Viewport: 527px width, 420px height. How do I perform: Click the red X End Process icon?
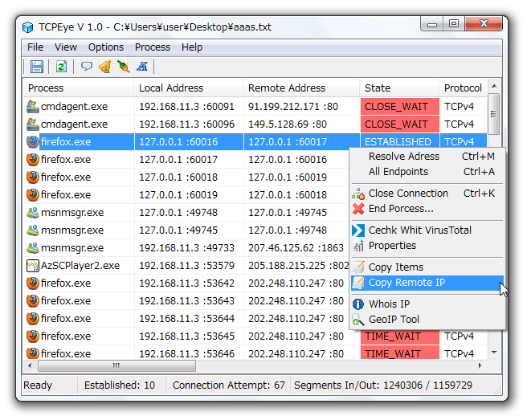pyautogui.click(x=358, y=209)
